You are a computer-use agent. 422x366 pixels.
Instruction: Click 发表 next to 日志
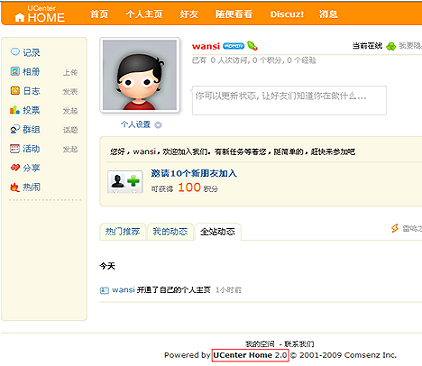(x=70, y=92)
